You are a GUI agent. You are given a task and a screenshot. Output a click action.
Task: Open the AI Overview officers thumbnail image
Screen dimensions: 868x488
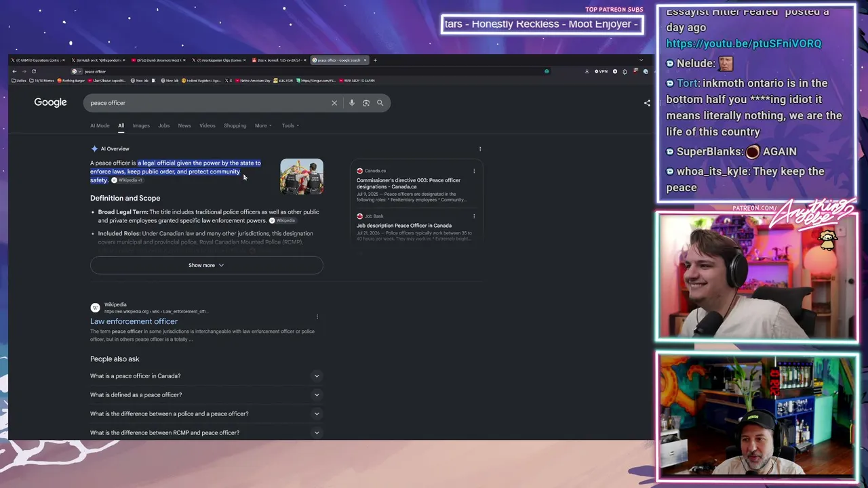(x=302, y=176)
